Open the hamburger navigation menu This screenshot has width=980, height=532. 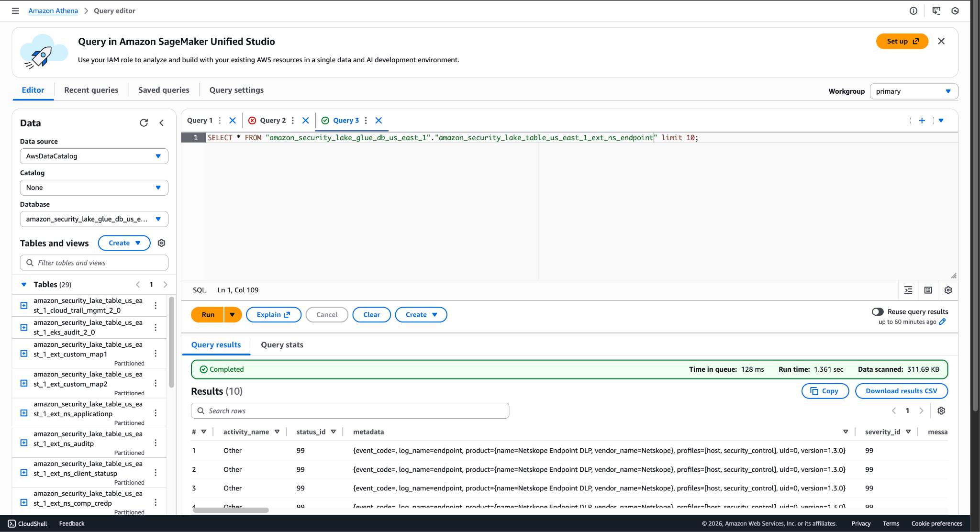pos(15,11)
